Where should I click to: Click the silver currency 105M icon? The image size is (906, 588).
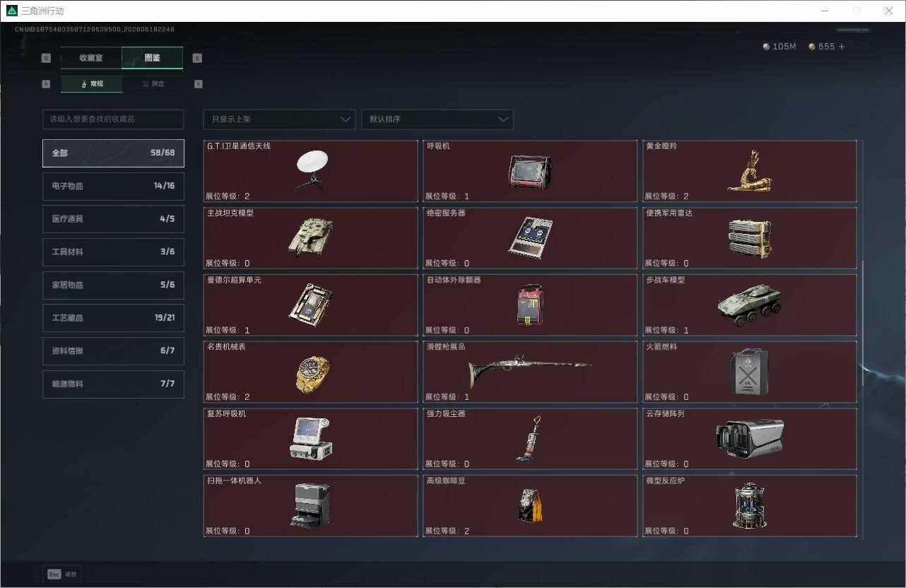pyautogui.click(x=767, y=47)
